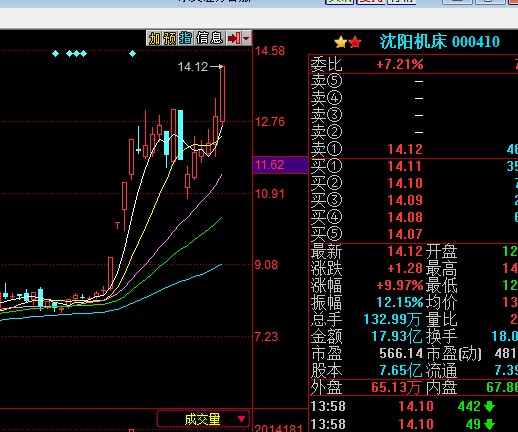Click the yellow 加 toolbar button
Screen dimensions: 518x432
[154, 38]
